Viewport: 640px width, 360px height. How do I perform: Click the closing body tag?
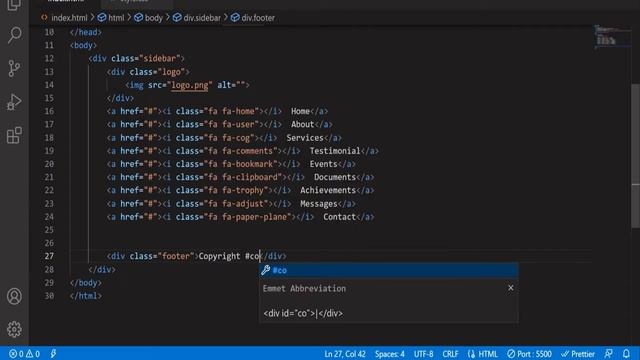(86, 282)
